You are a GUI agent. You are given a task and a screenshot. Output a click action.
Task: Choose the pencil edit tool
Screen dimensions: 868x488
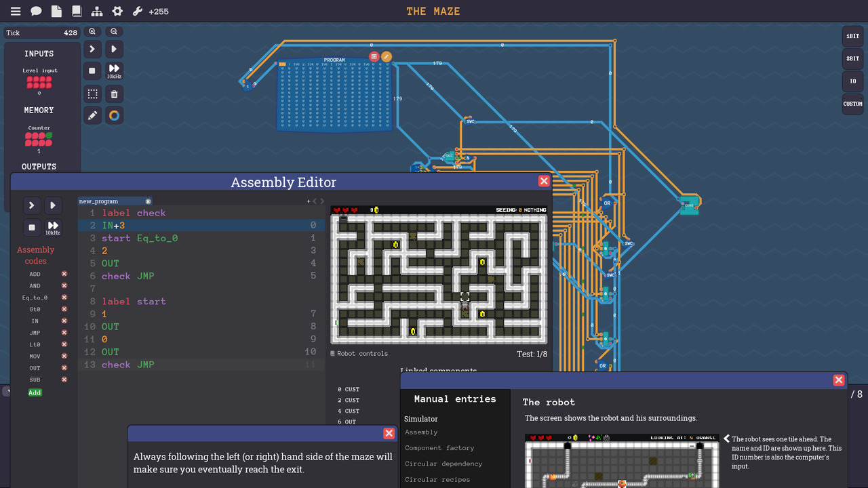click(93, 116)
